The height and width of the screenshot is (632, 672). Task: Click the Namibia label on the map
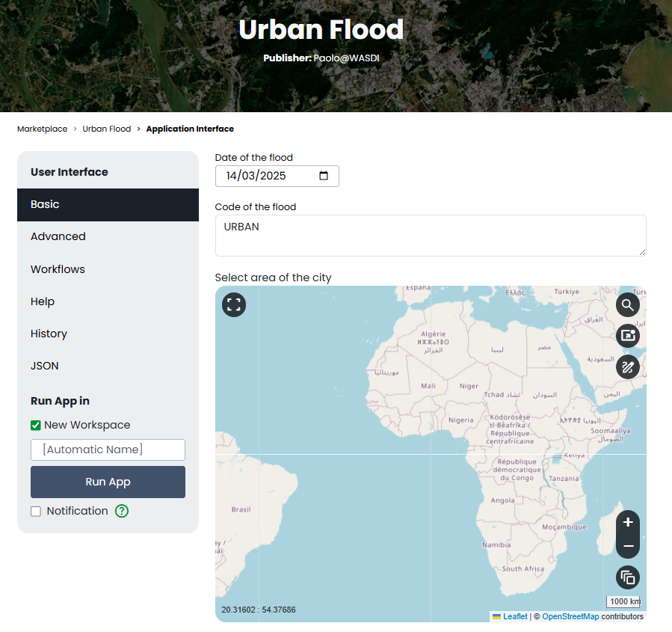click(496, 545)
